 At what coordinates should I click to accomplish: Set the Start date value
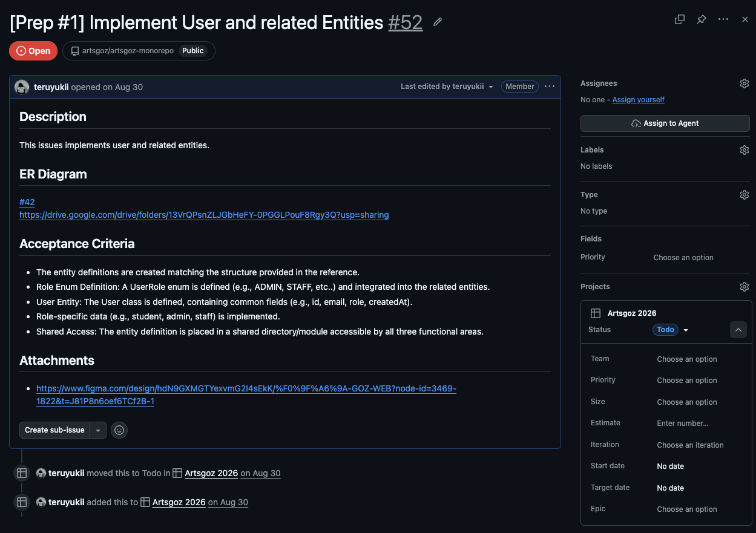[x=671, y=466]
